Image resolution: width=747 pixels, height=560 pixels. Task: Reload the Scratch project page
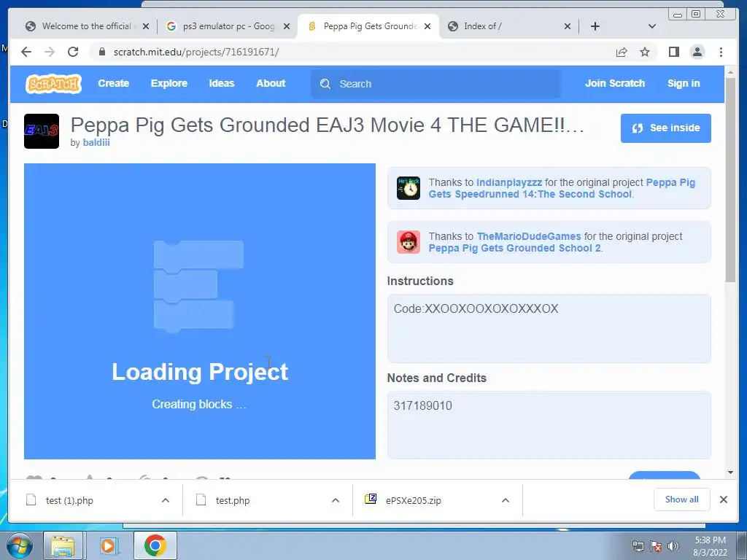pos(73,52)
